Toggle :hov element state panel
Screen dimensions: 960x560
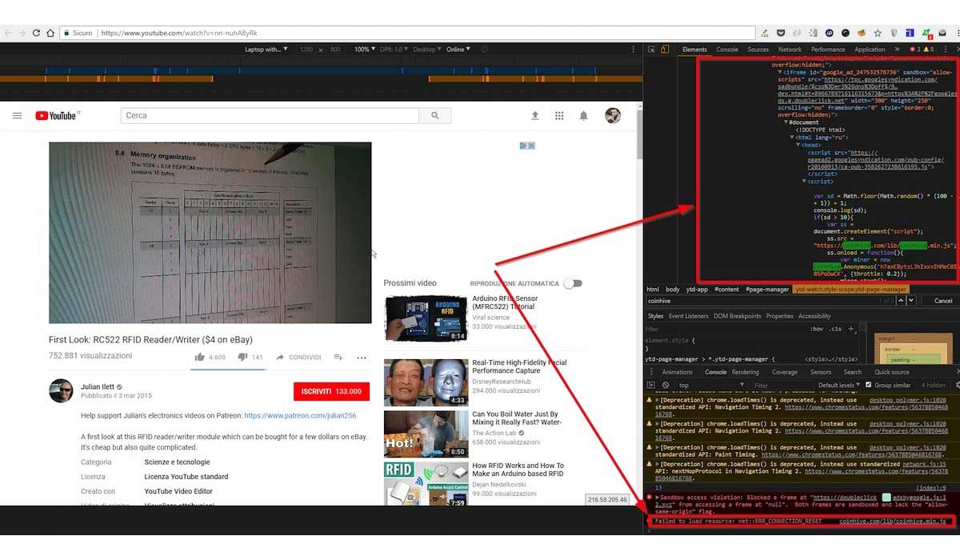(817, 329)
